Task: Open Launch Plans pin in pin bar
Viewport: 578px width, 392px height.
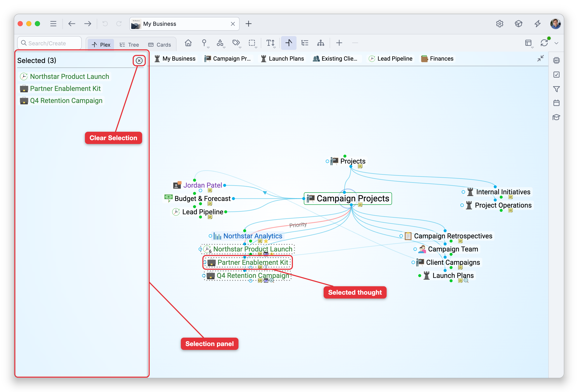Action: coord(282,59)
